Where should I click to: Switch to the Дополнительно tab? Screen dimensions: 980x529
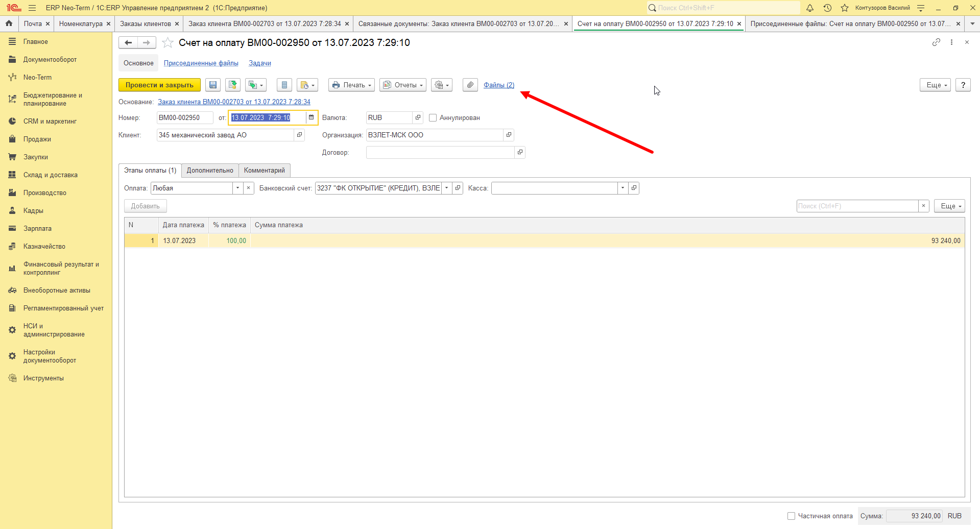[x=210, y=170]
